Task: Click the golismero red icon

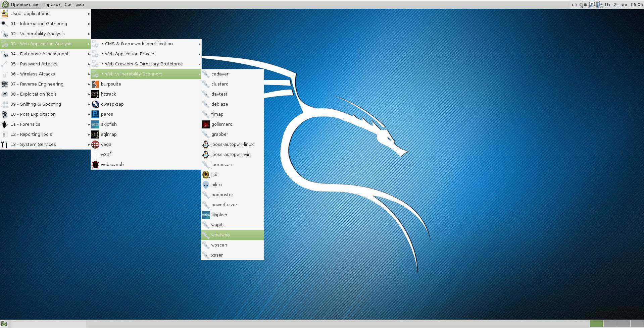Action: coord(206,124)
